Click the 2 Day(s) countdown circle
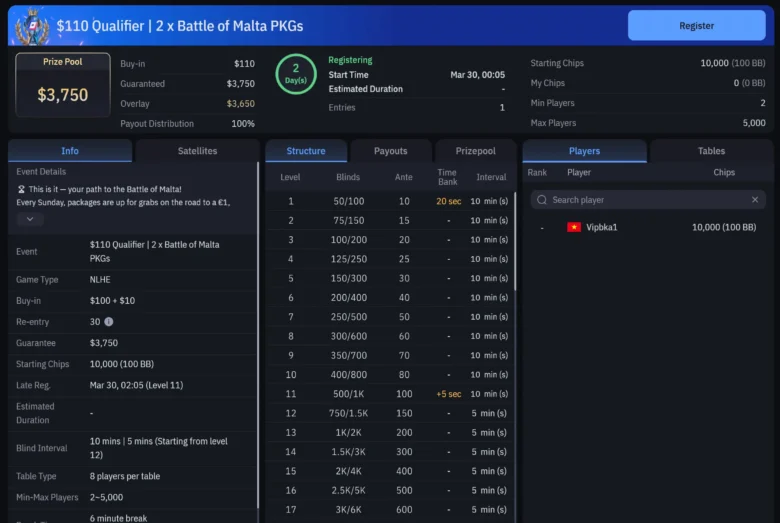This screenshot has height=523, width=780. (296, 74)
